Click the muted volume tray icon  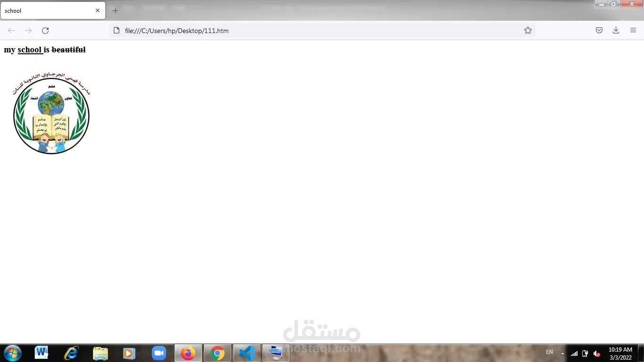(x=597, y=354)
